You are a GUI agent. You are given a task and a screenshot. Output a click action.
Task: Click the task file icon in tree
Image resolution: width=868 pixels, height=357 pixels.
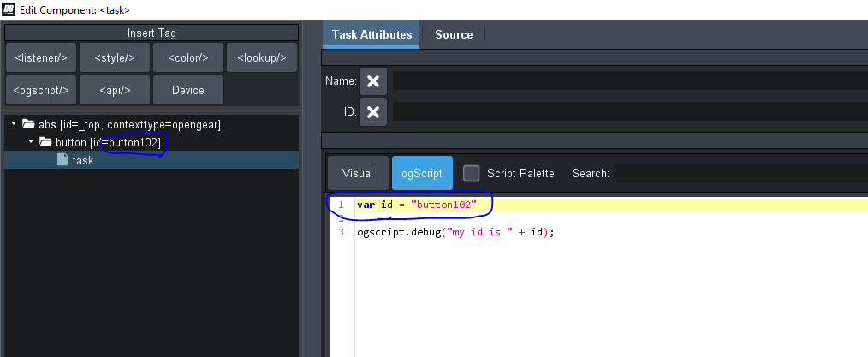[62, 160]
